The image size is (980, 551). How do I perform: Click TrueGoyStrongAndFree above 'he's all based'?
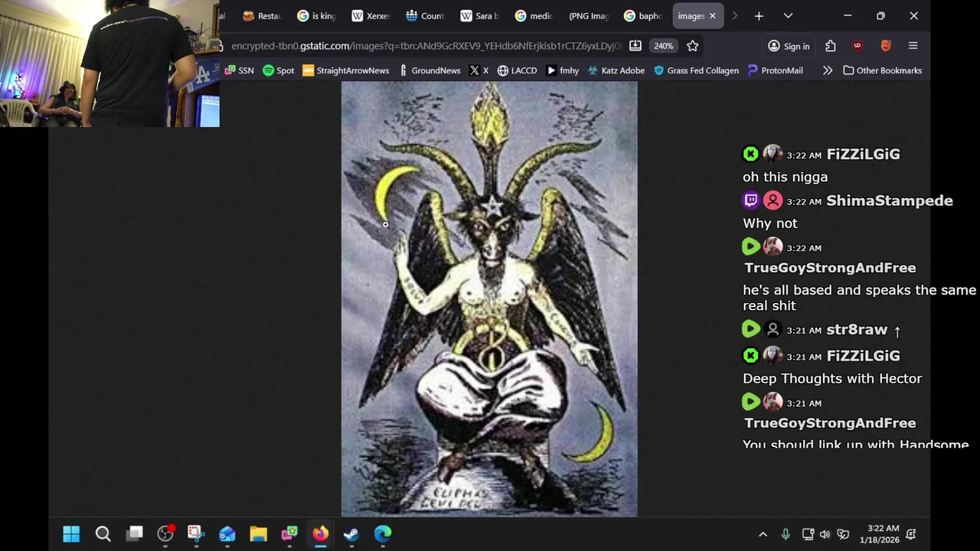[830, 268]
